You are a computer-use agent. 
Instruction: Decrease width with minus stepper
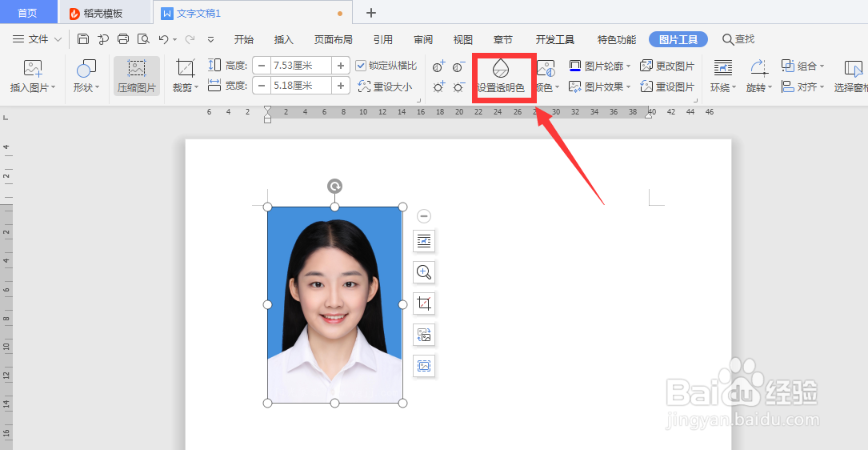[x=262, y=86]
